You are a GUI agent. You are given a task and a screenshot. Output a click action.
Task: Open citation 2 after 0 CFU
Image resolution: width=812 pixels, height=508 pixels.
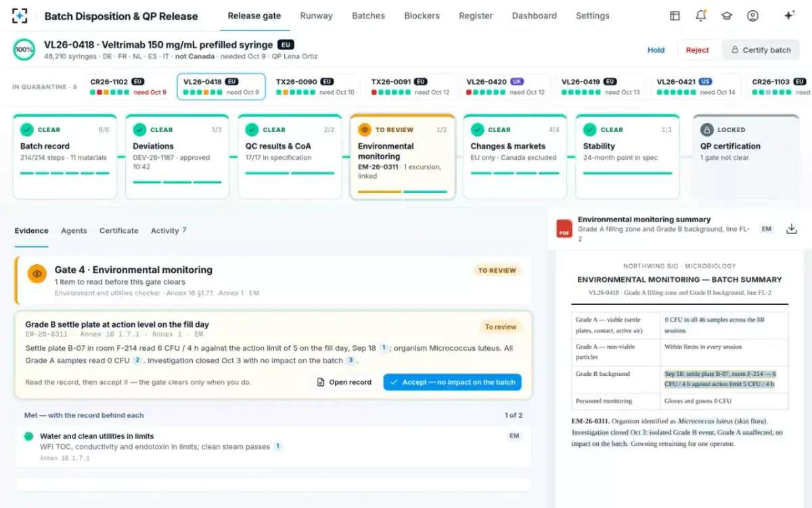point(137,360)
